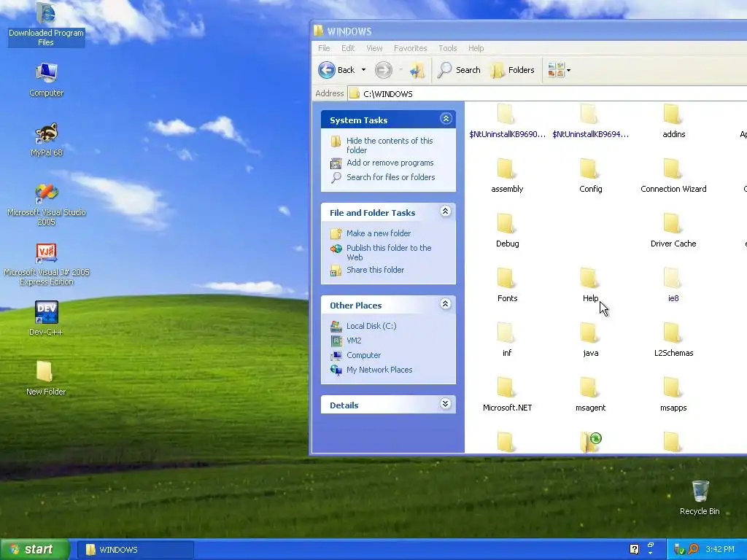Select the Fonts folder
The height and width of the screenshot is (560, 747).
(507, 286)
